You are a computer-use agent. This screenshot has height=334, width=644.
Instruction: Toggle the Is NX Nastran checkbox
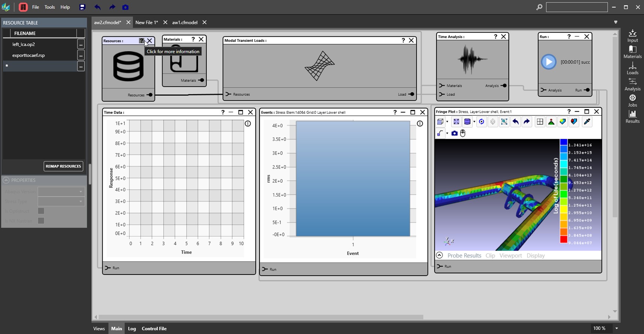[41, 221]
